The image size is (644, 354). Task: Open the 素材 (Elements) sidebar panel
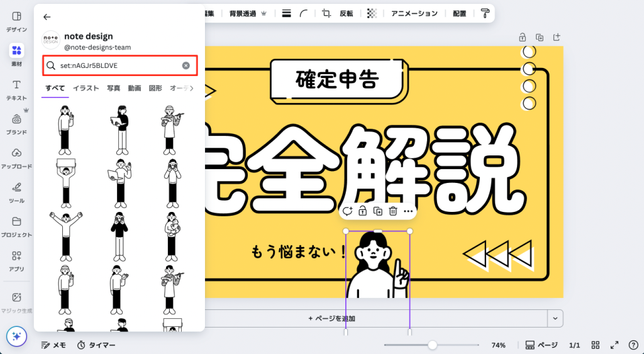pos(17,53)
